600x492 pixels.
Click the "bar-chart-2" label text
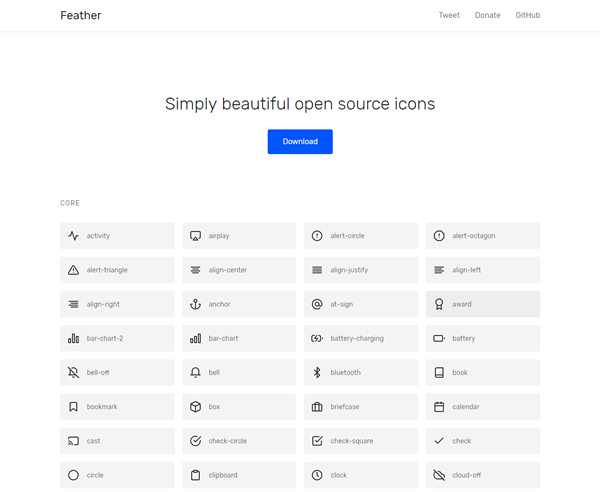[105, 338]
